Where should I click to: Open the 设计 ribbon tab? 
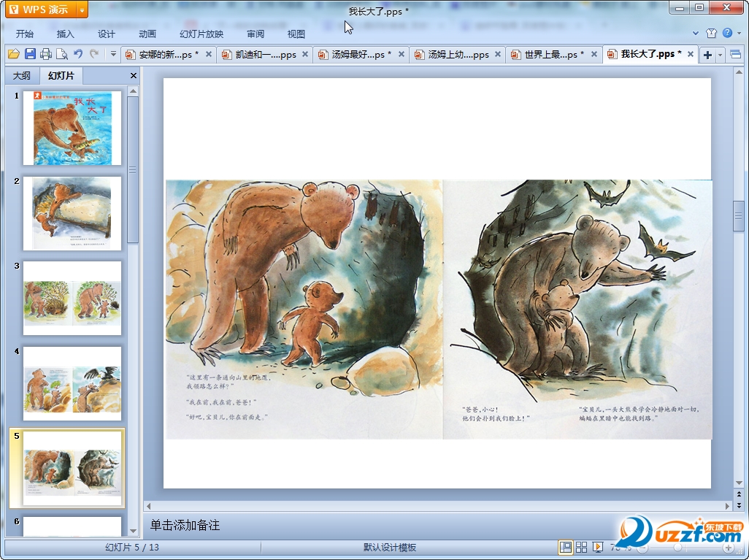(x=106, y=34)
